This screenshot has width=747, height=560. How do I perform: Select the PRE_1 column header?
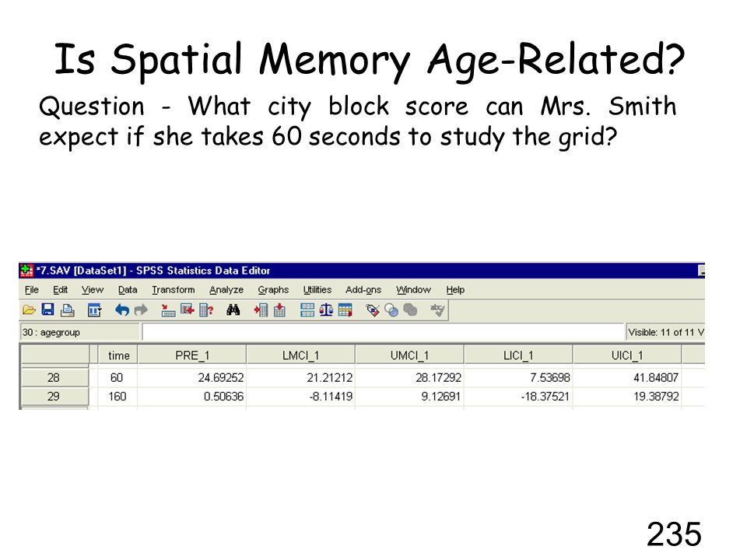pyautogui.click(x=192, y=355)
